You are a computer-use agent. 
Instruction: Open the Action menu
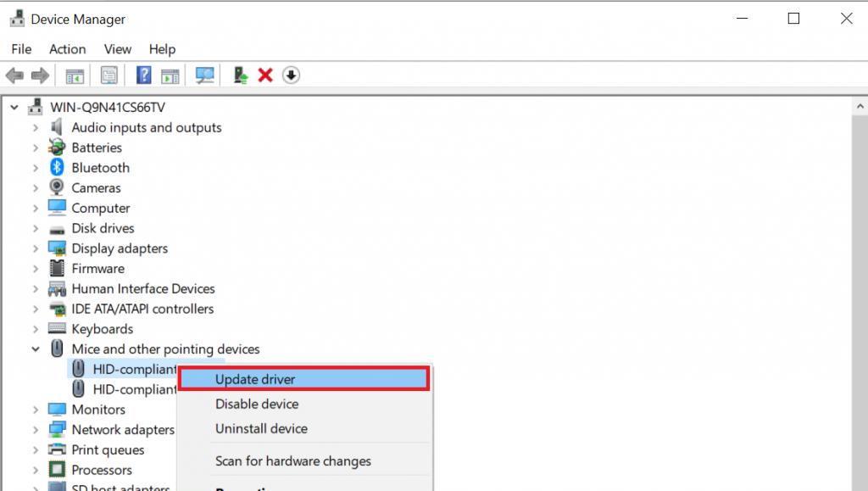(x=67, y=49)
